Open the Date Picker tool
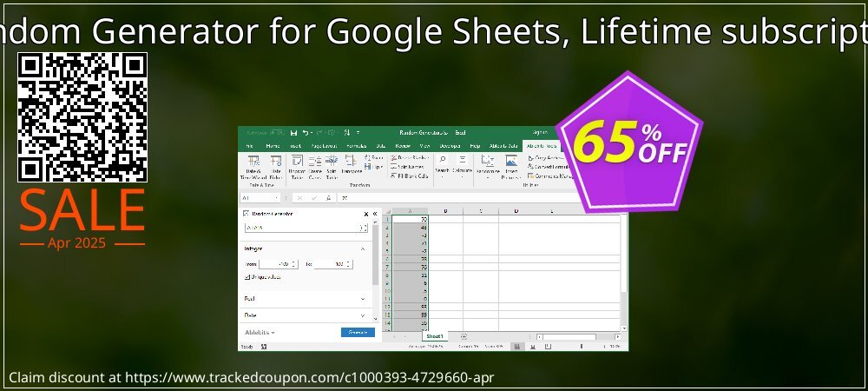The image size is (868, 391). (x=276, y=167)
